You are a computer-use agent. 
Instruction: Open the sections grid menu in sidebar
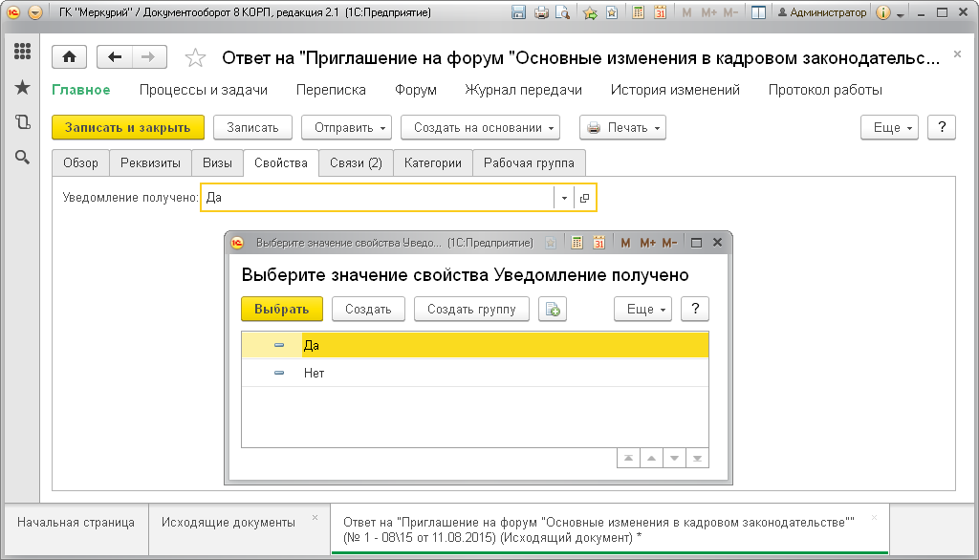click(23, 52)
